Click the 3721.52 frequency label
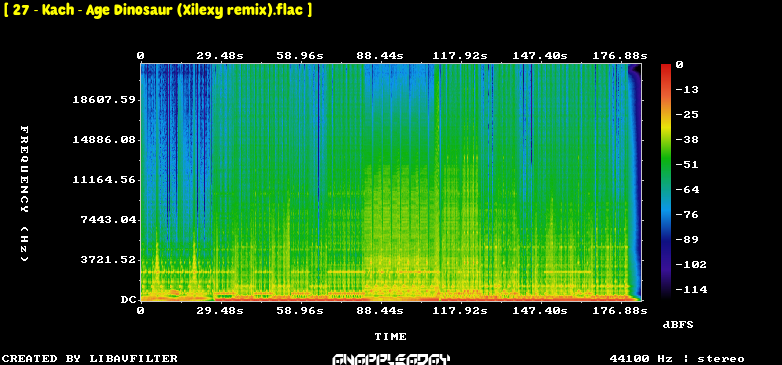This screenshot has width=782, height=365. (x=108, y=259)
